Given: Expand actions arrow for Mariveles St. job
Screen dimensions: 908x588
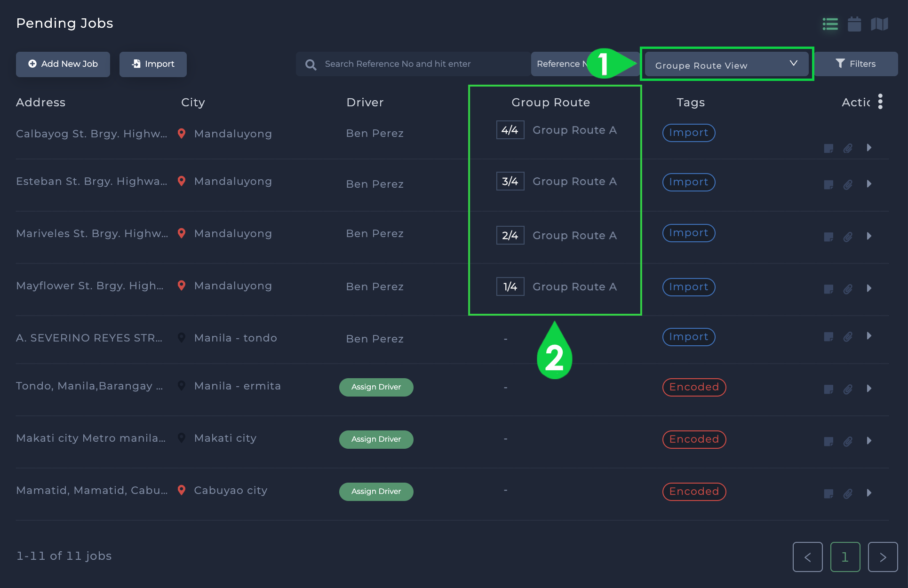Looking at the screenshot, I should (869, 236).
